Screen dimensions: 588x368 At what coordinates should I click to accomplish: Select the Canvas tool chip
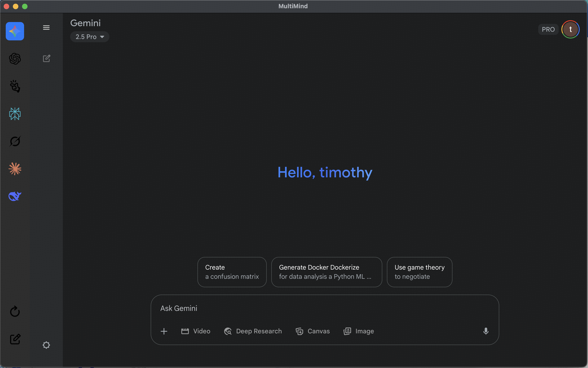(313, 331)
